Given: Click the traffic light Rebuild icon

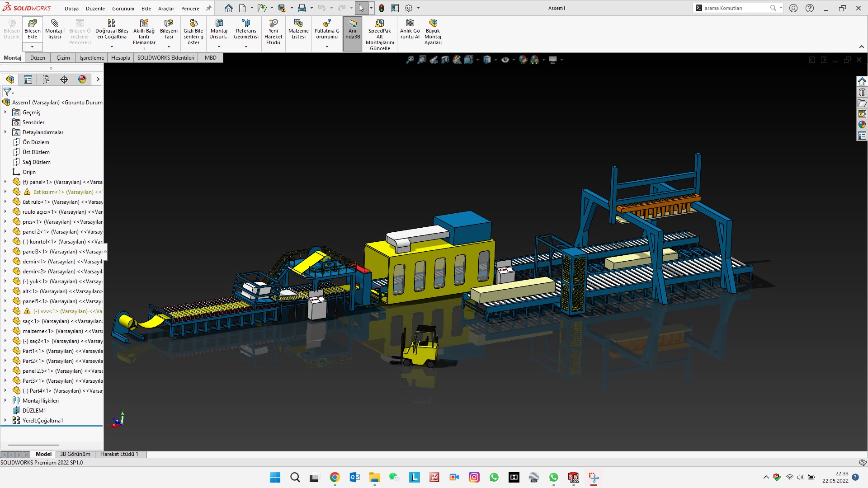Looking at the screenshot, I should pyautogui.click(x=382, y=8).
